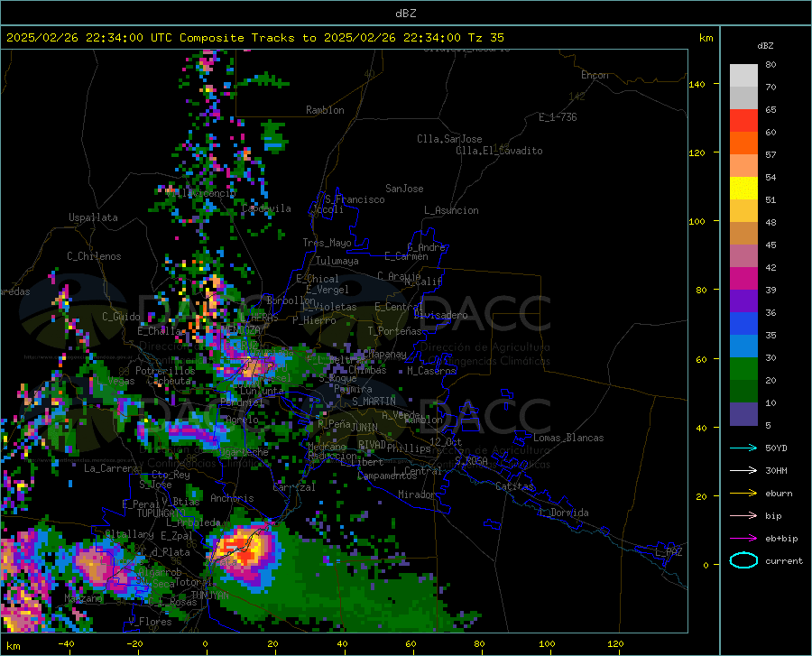The height and width of the screenshot is (656, 812).
Task: Click the cyan 50YD arrow legend icon
Action: [x=743, y=448]
